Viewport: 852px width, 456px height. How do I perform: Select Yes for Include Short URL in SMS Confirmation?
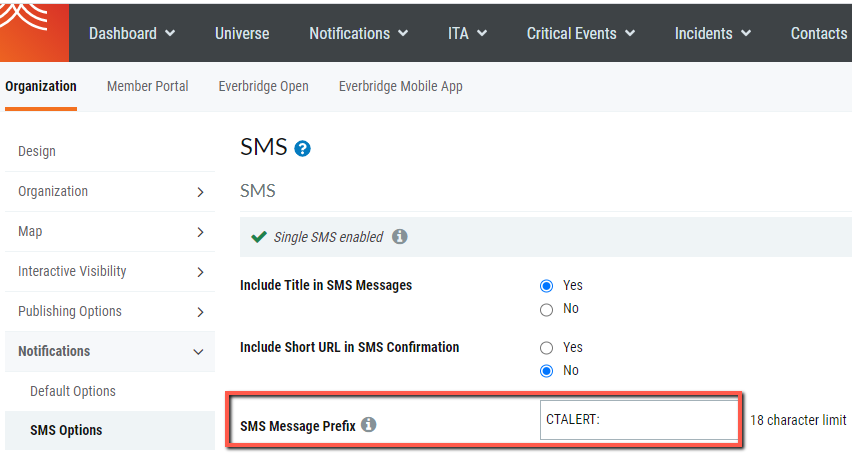pos(546,348)
